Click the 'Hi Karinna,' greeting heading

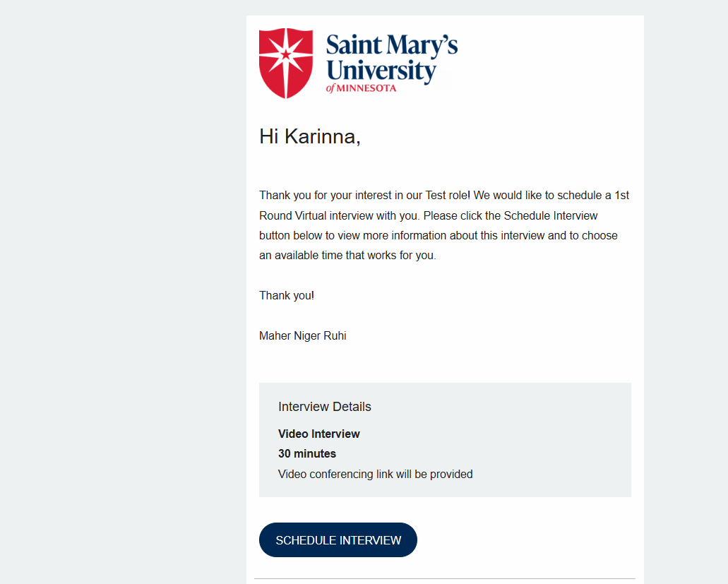pyautogui.click(x=310, y=136)
